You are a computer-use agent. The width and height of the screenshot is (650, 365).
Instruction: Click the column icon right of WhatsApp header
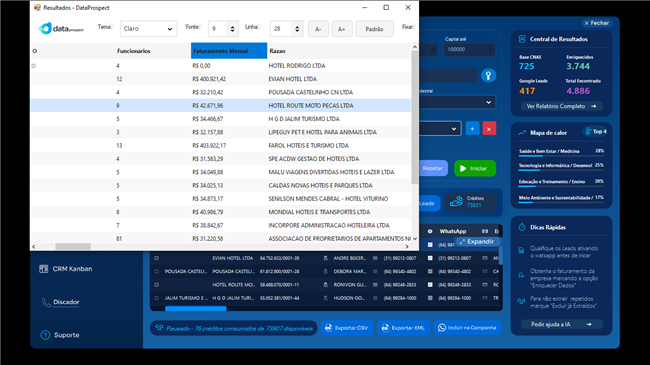(x=485, y=231)
